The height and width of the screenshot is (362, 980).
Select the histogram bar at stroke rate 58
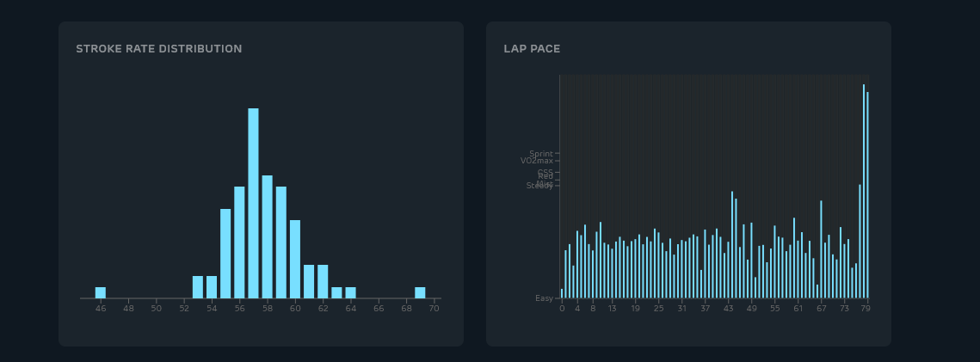[x=267, y=237]
